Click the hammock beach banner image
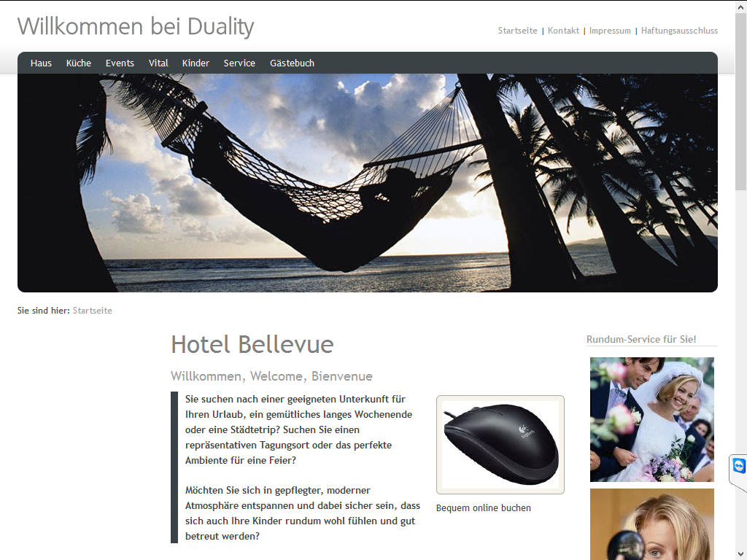 point(368,183)
